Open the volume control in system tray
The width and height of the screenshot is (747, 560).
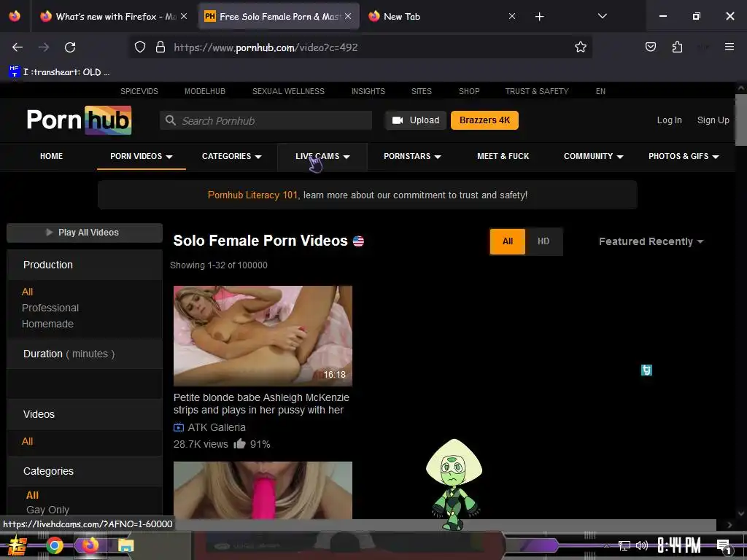[x=642, y=545]
